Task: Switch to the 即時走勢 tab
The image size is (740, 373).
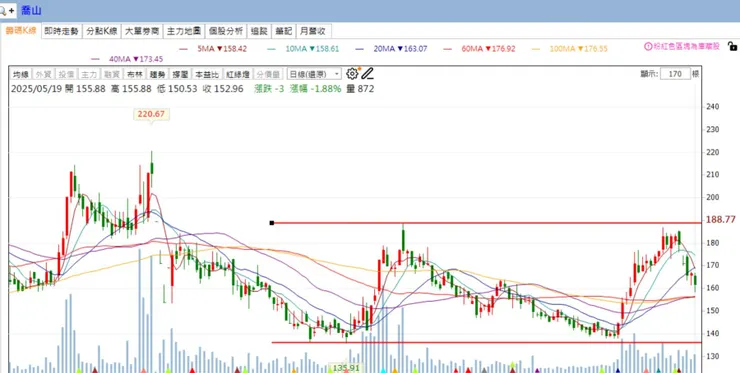Action: click(x=61, y=31)
